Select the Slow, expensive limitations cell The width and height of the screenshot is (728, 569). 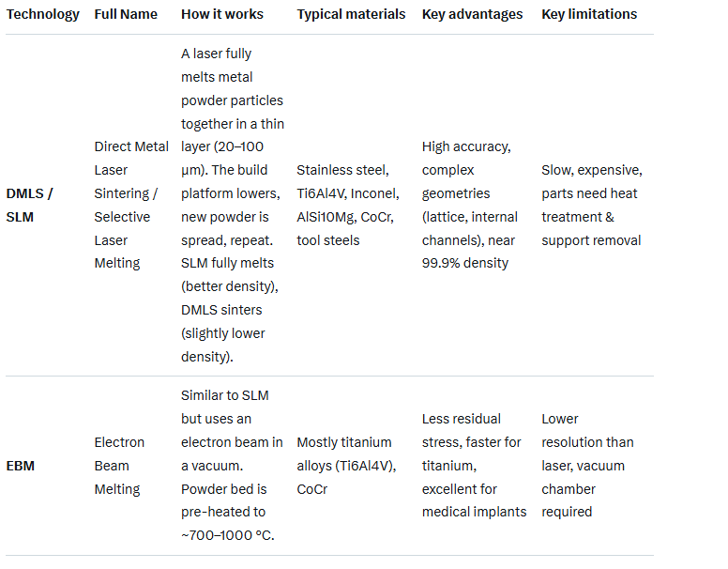click(x=591, y=205)
